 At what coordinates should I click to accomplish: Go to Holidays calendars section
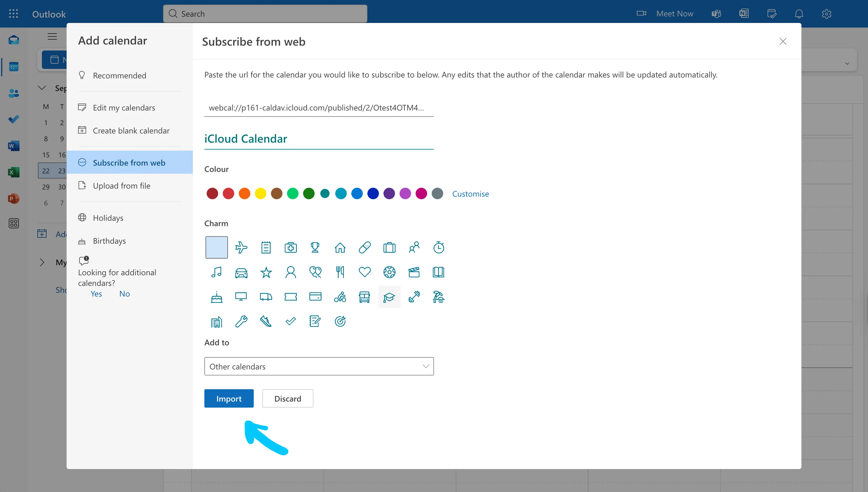tap(108, 218)
